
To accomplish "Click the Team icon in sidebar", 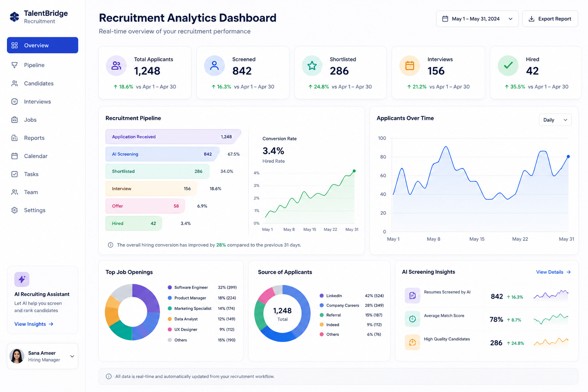I will tap(15, 192).
